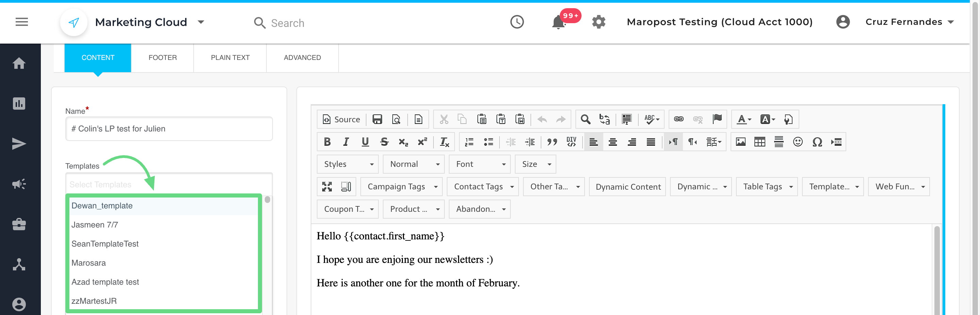The height and width of the screenshot is (315, 980).
Task: Open the Normal paragraph format dropdown
Action: pyautogui.click(x=414, y=164)
